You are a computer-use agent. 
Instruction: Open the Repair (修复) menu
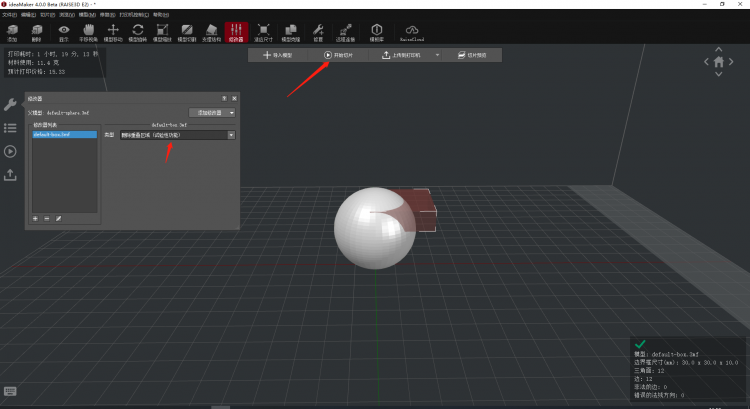click(x=107, y=15)
